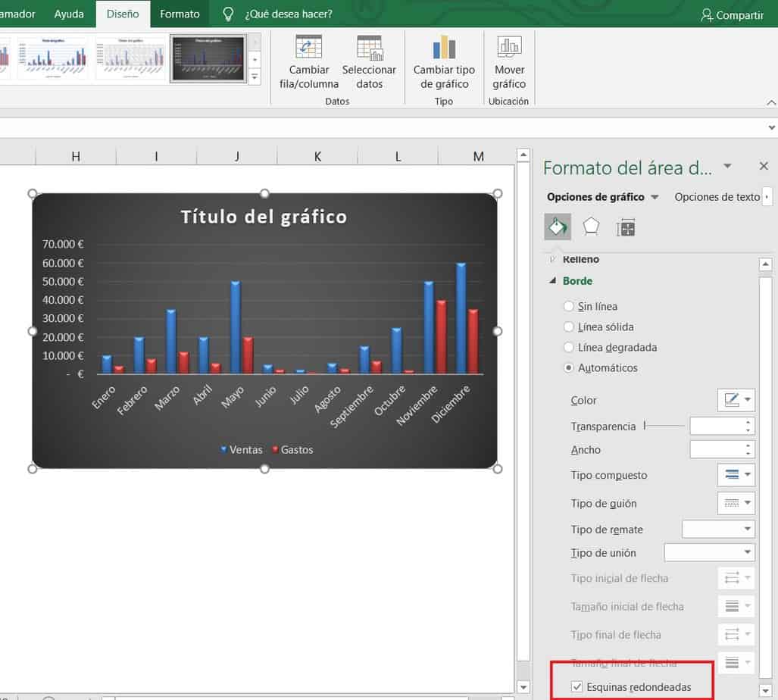Click the Ventas legend entry
This screenshot has height=700, width=778.
tap(242, 449)
